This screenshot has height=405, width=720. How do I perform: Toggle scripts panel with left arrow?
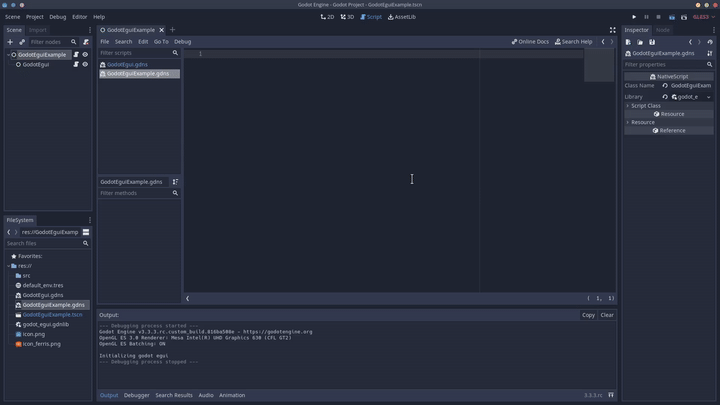tap(187, 298)
